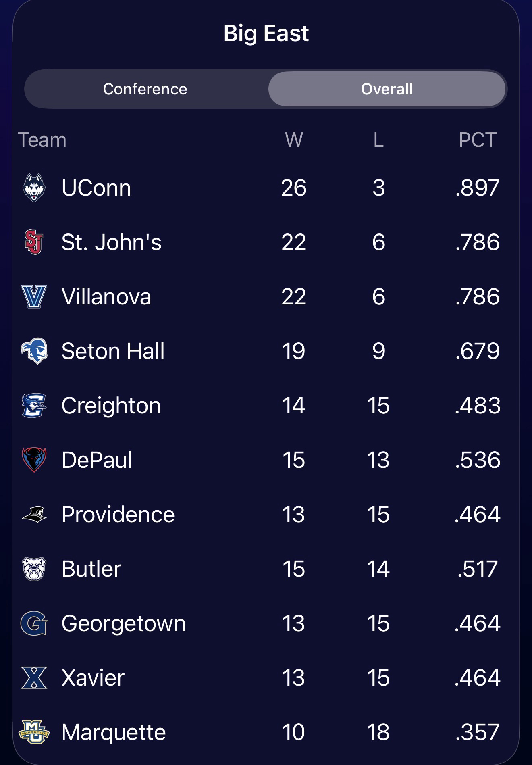532x765 pixels.
Task: Select the Overall standings tab
Action: 387,89
